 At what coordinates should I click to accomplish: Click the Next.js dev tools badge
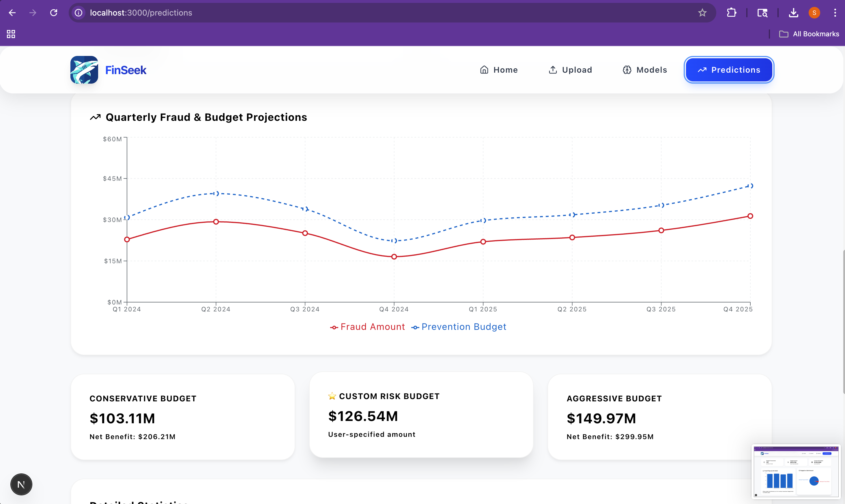(x=21, y=484)
